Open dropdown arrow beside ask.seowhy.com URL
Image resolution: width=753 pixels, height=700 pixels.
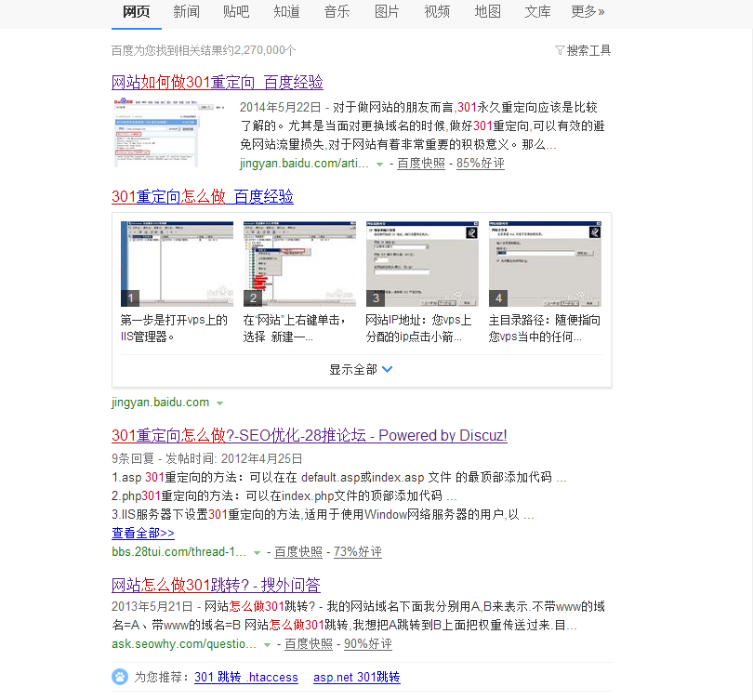click(268, 644)
